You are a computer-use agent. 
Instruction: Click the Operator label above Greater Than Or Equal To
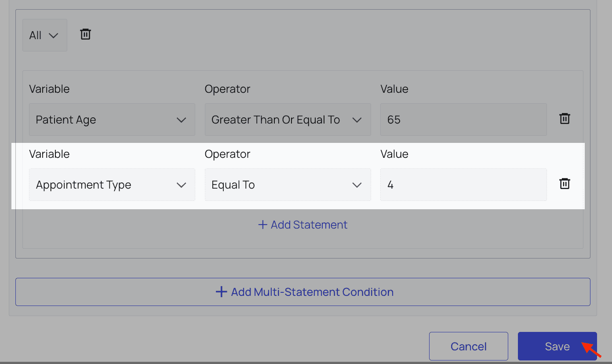click(x=227, y=89)
